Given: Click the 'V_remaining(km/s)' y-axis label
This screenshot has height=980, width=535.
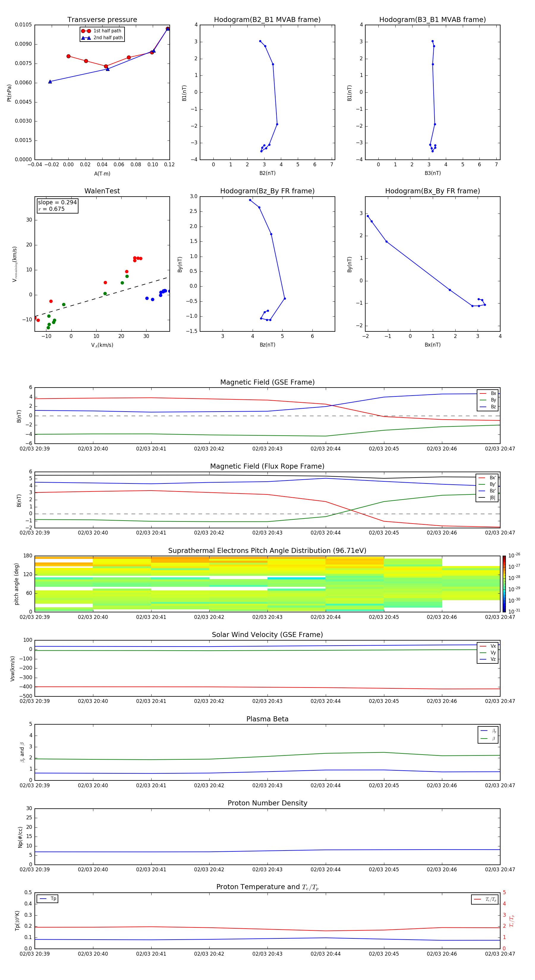Looking at the screenshot, I should [15, 264].
